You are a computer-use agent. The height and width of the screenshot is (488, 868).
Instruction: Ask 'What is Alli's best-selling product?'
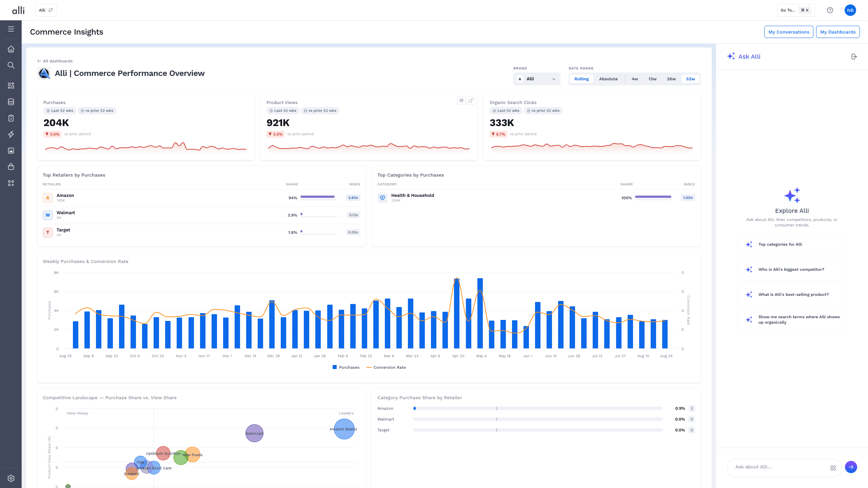pos(792,294)
